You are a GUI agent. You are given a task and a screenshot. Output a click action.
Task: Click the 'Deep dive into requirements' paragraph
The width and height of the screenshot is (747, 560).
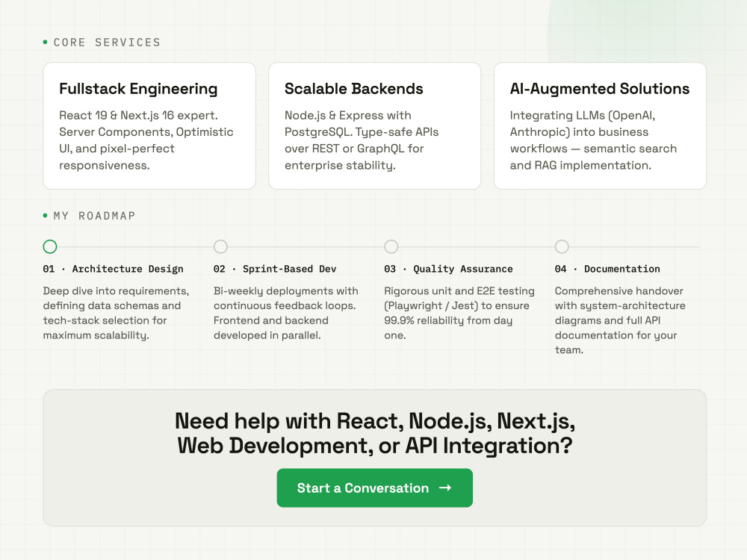tap(117, 313)
